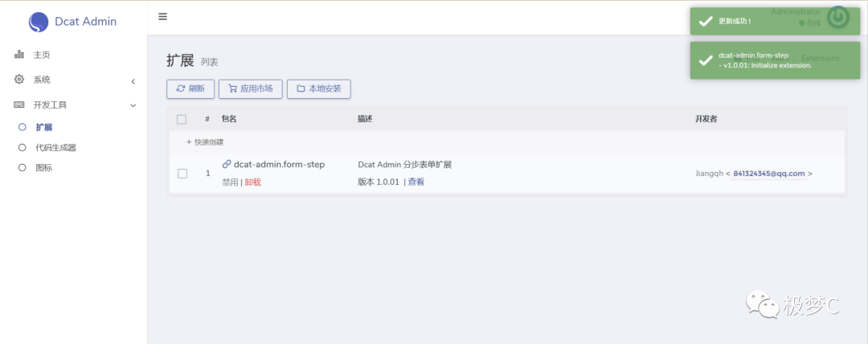Click the row number 1 cell

208,174
